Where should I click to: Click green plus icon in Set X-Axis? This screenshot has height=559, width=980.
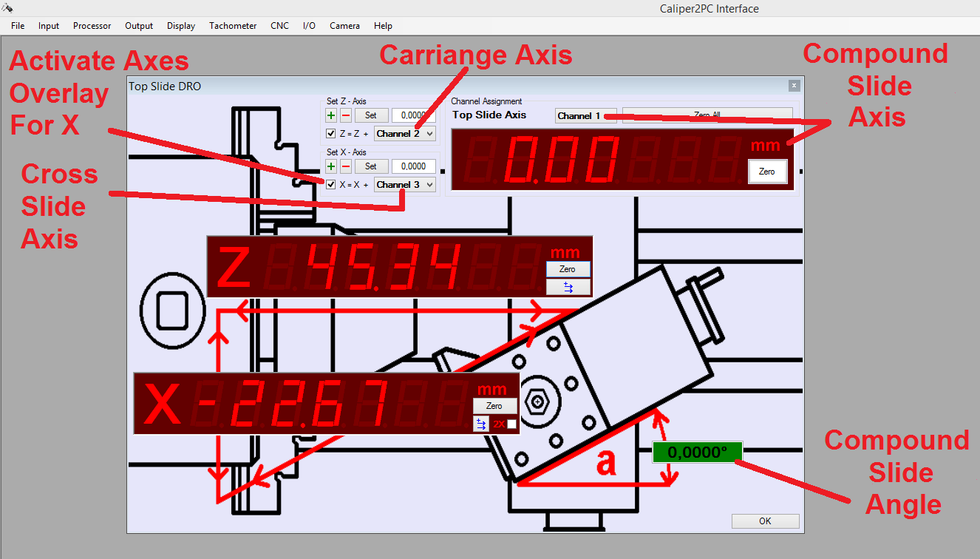point(331,166)
